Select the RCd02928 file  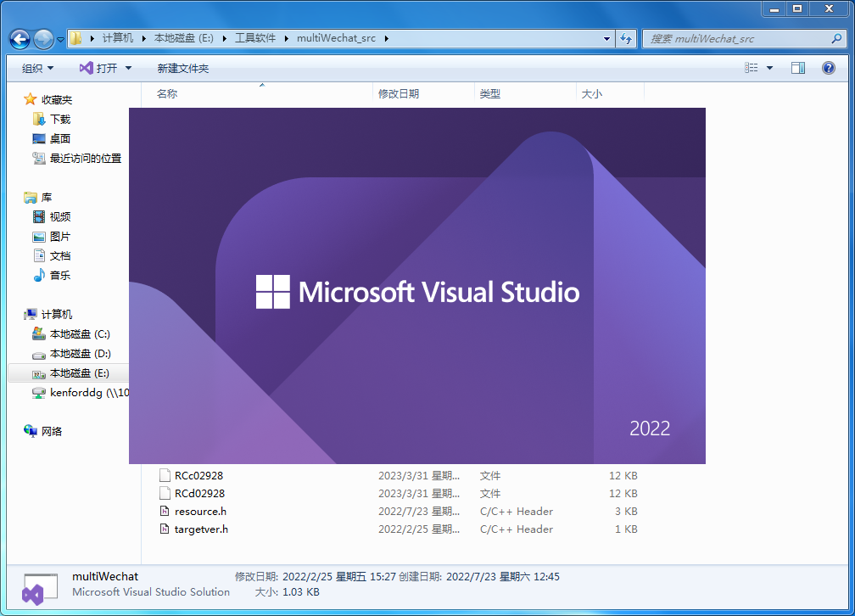(x=199, y=494)
